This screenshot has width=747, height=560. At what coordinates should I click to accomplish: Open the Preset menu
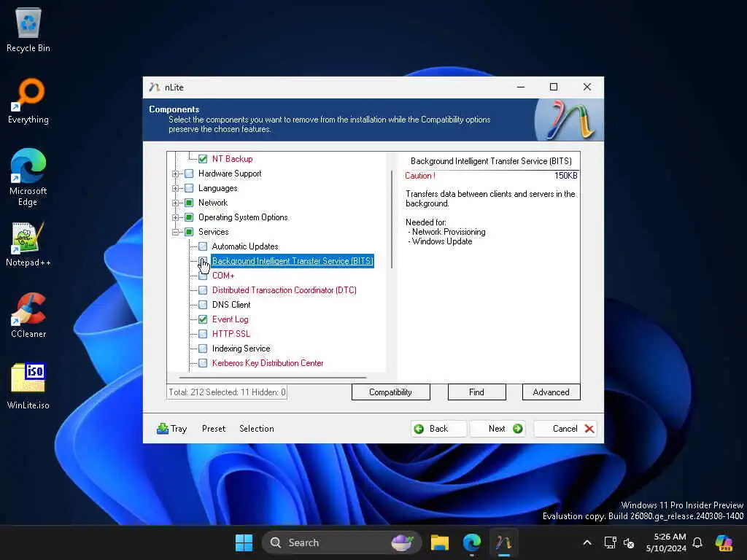214,429
